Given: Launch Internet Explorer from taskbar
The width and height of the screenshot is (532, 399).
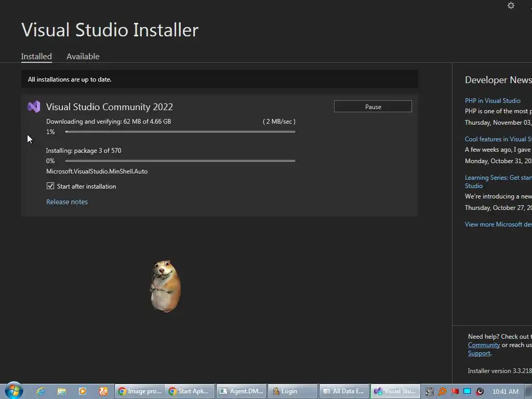Looking at the screenshot, I should coord(41,391).
